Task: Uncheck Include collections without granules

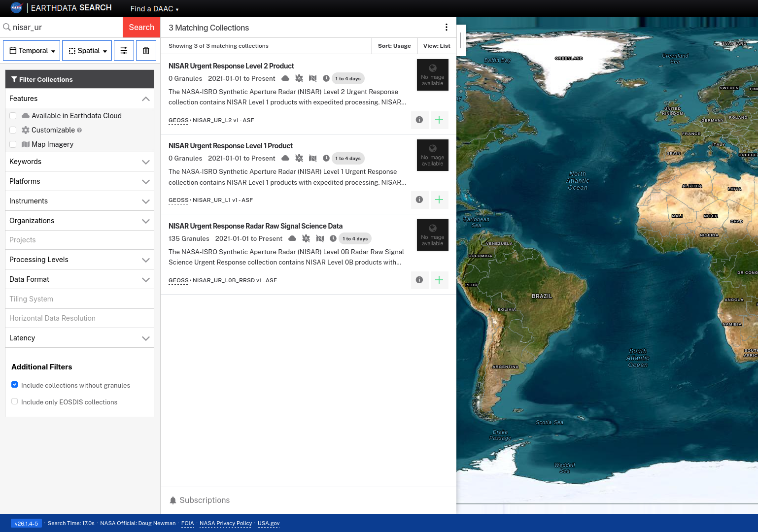Action: (15, 385)
